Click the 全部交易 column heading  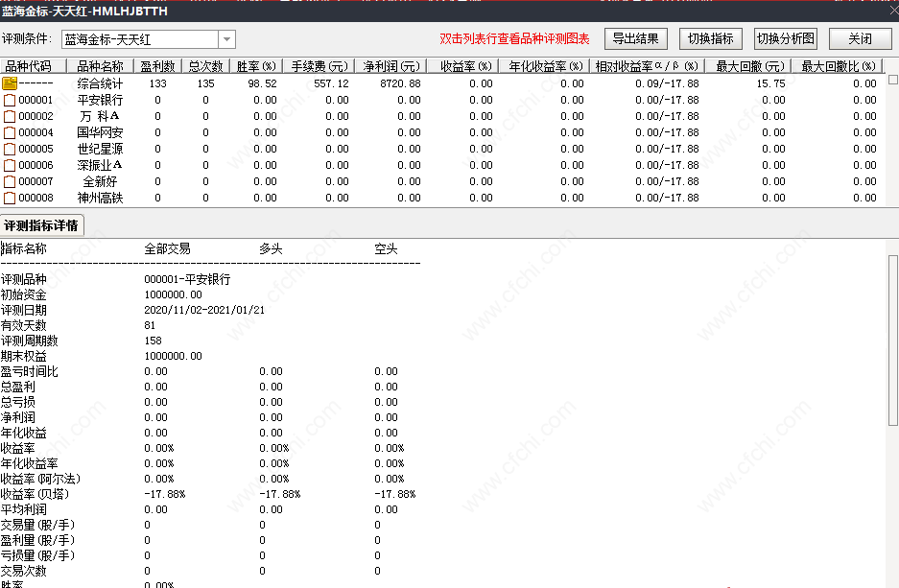coord(167,248)
